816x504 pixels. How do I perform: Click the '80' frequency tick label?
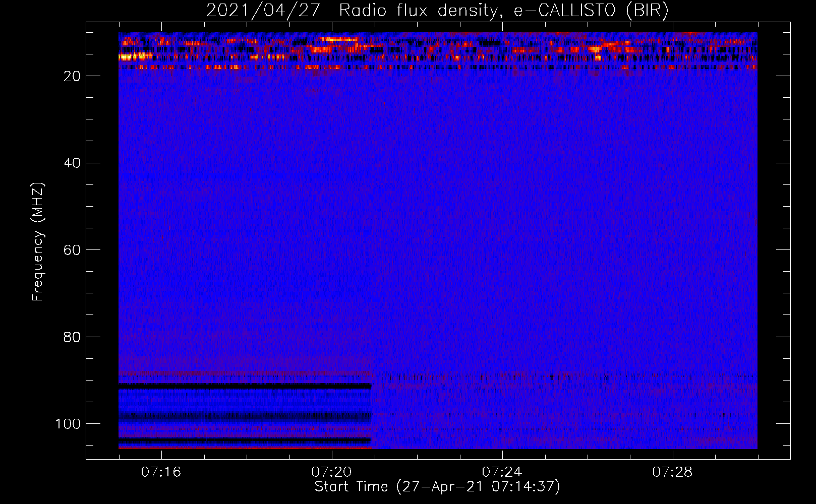click(x=72, y=337)
